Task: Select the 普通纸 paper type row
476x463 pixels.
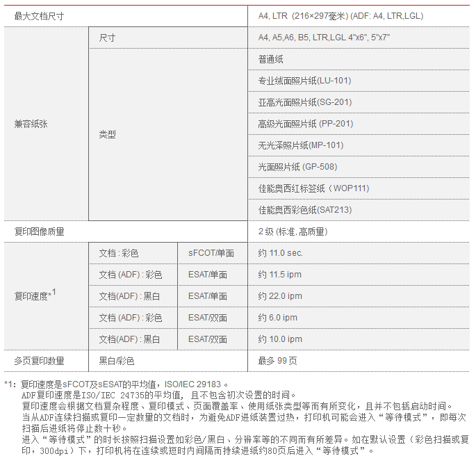Action: [x=270, y=59]
